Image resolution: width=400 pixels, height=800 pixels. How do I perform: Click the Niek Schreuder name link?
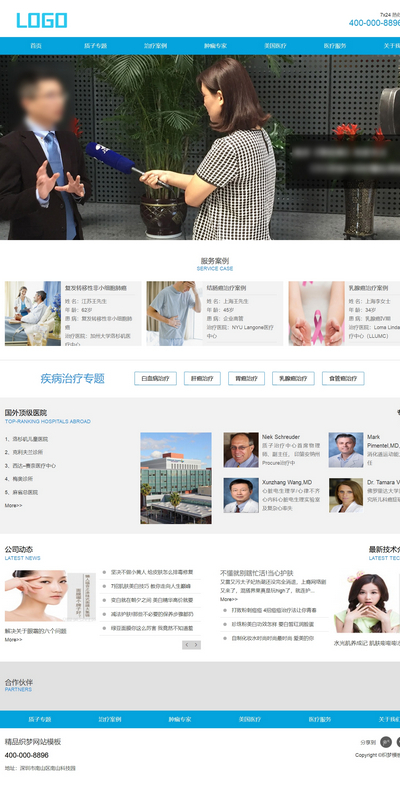[x=281, y=437]
